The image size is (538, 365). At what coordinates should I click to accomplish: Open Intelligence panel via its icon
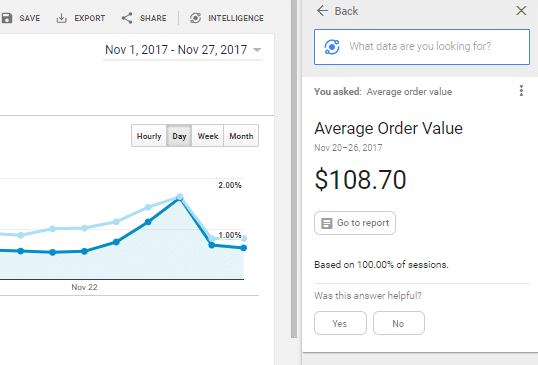point(196,18)
